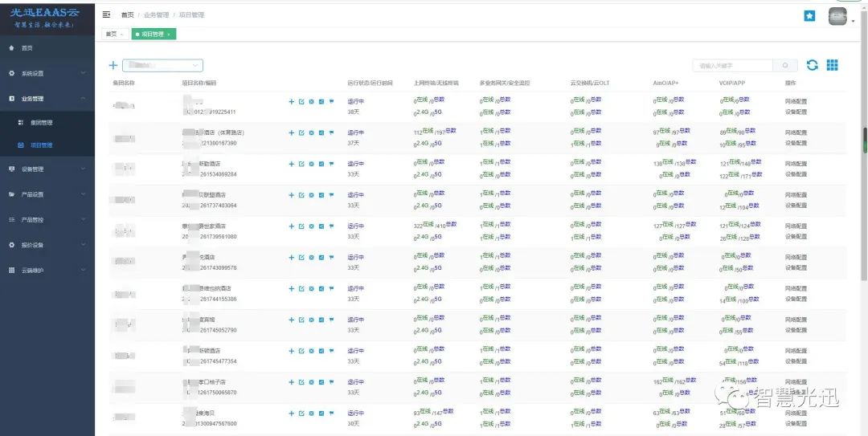
Task: Open the grid view icon at top right
Action: [x=833, y=65]
